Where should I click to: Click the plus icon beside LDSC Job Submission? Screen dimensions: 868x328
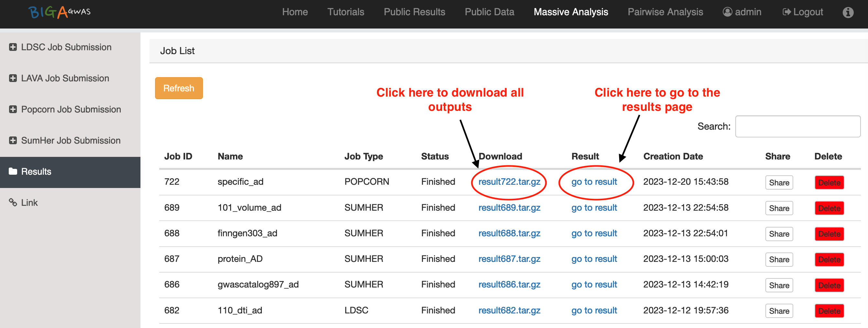[13, 47]
